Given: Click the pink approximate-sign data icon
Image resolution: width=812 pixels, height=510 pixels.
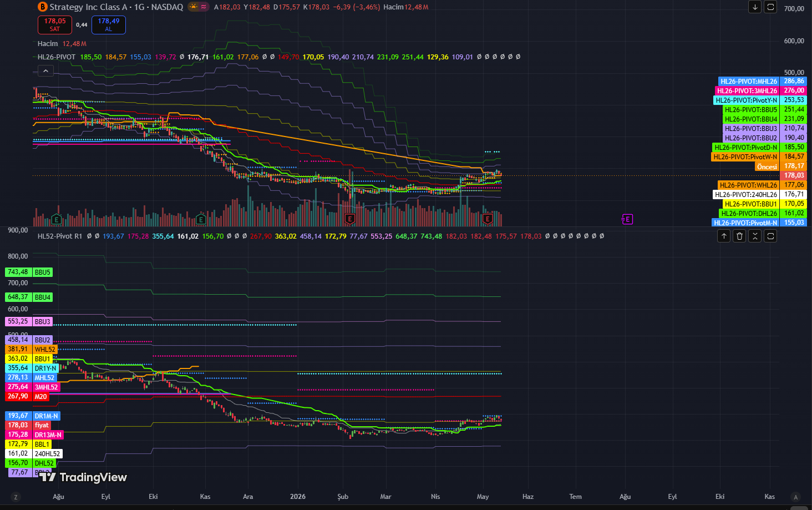Looking at the screenshot, I should tap(204, 7).
